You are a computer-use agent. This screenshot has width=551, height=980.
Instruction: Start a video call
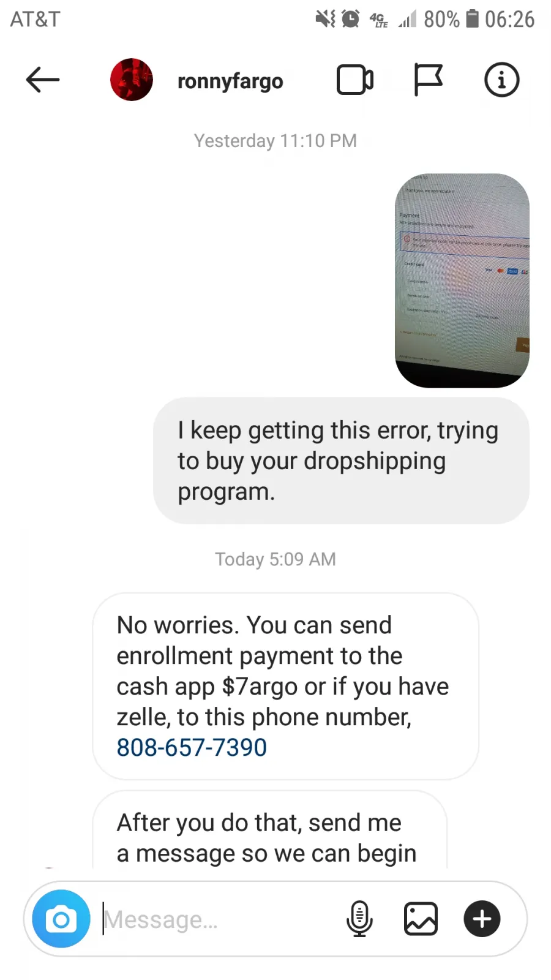tap(355, 80)
